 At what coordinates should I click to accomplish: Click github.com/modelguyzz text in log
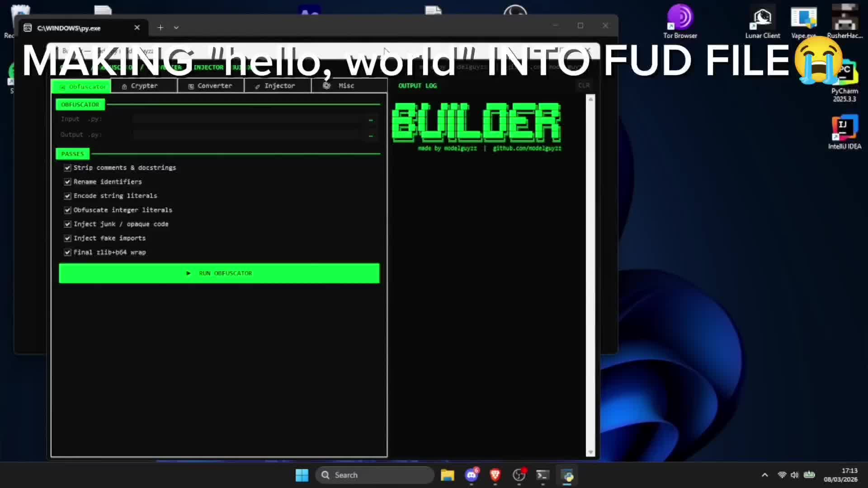(527, 148)
